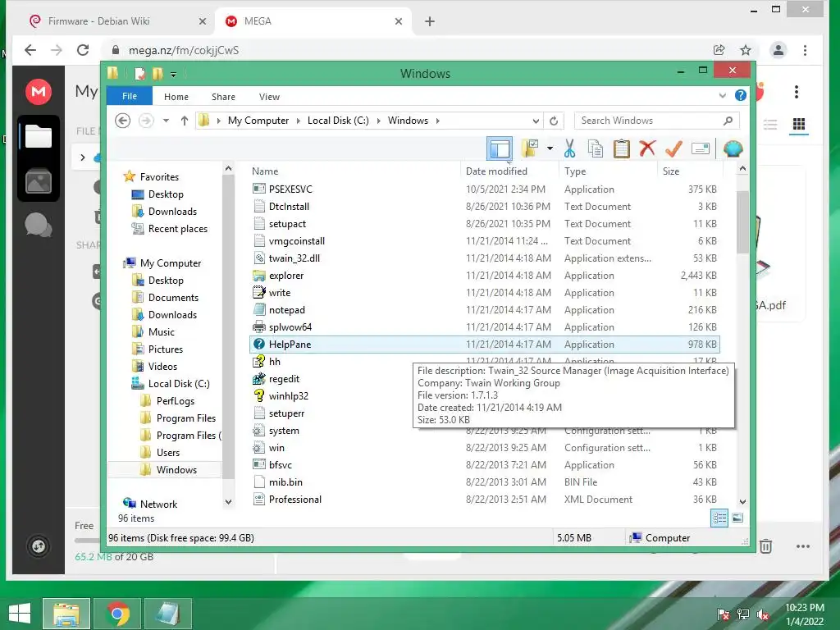Click the blue shell globe toolbar icon
This screenshot has width=840, height=630.
(733, 148)
